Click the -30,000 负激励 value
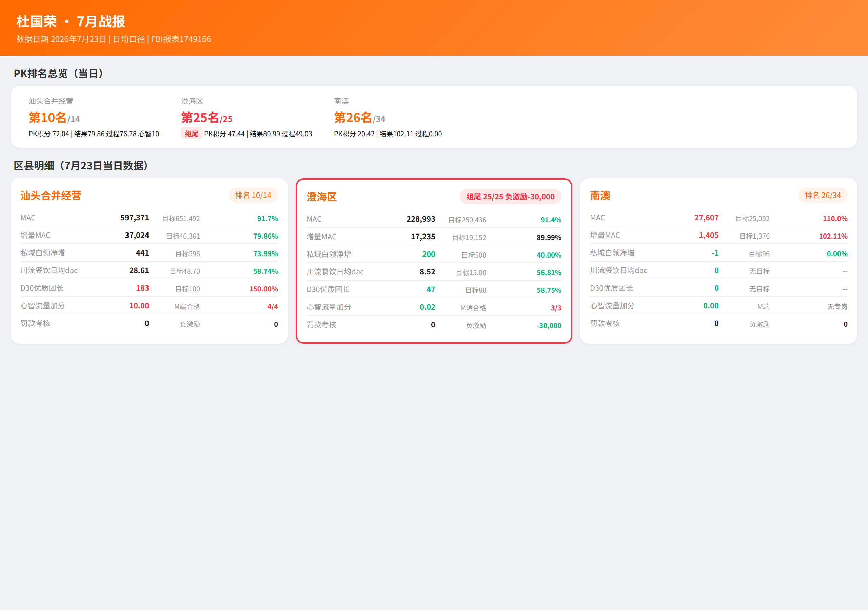Image resolution: width=868 pixels, height=610 pixels. [x=549, y=326]
